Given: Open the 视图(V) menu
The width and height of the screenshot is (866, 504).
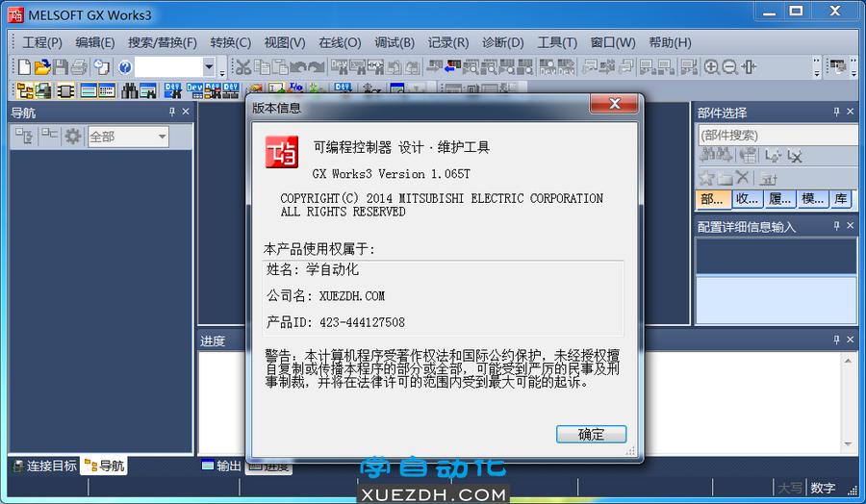Looking at the screenshot, I should pyautogui.click(x=285, y=42).
